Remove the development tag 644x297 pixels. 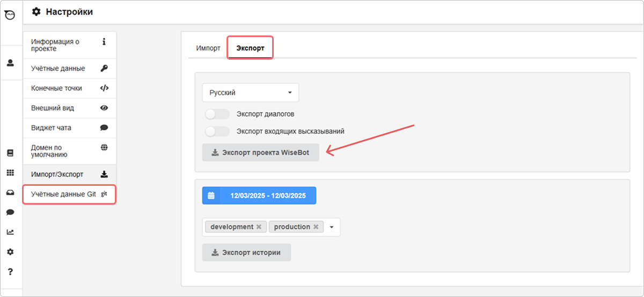click(x=259, y=227)
